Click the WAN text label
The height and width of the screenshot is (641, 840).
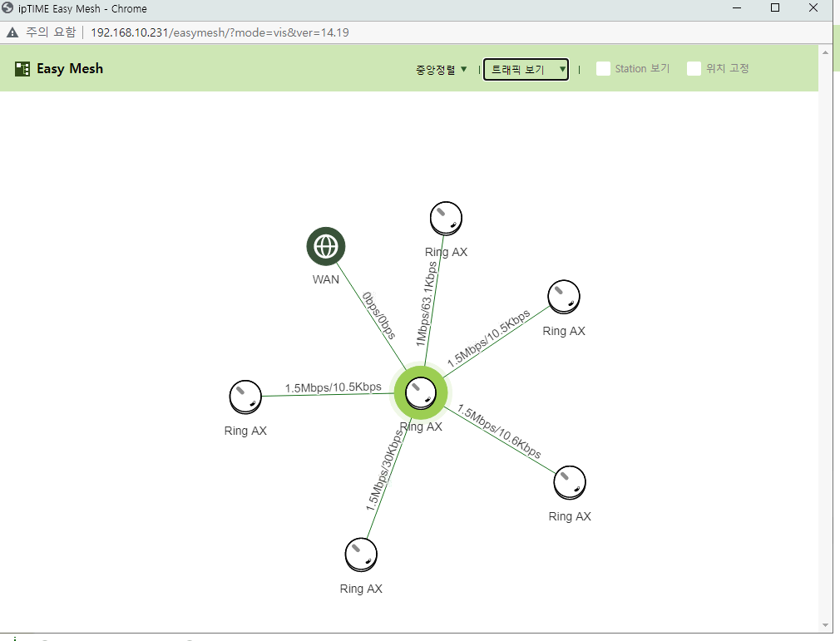click(x=326, y=279)
